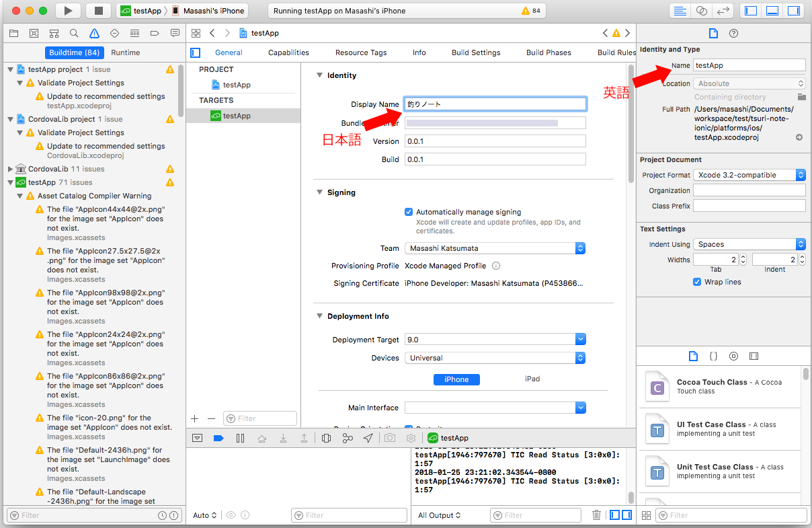Switch to the Build Settings tab
Screen dimensions: 812x528
pos(476,52)
